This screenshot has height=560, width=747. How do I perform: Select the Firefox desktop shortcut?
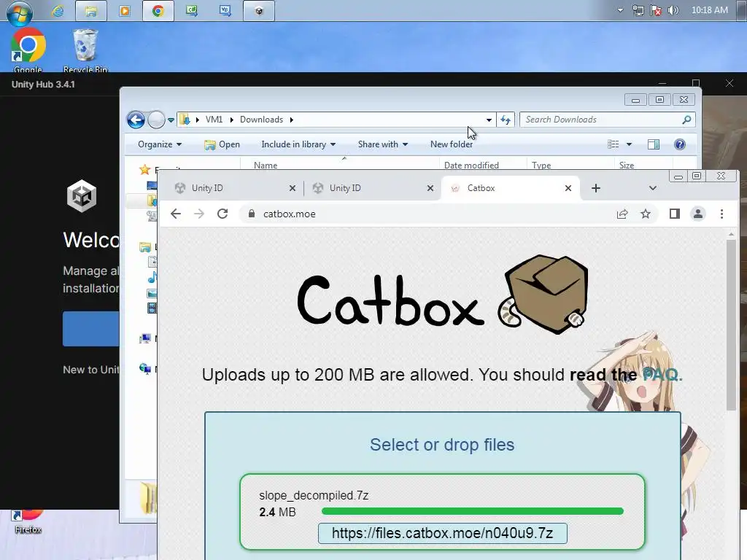[x=28, y=522]
